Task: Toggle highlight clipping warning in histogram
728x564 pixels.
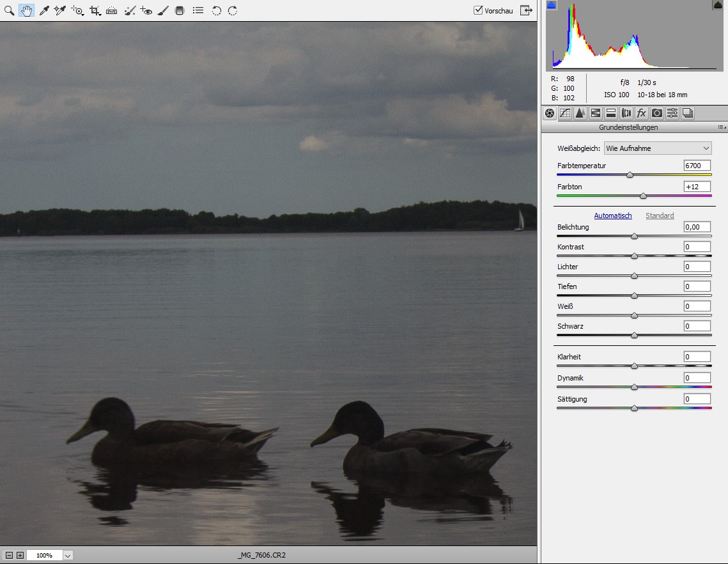Action: (x=718, y=5)
